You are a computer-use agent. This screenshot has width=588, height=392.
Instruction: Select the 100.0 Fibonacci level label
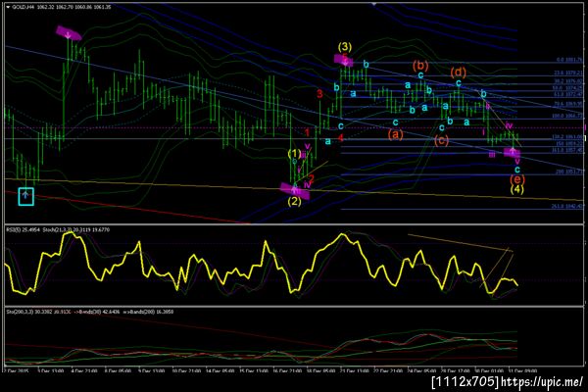tap(567, 116)
